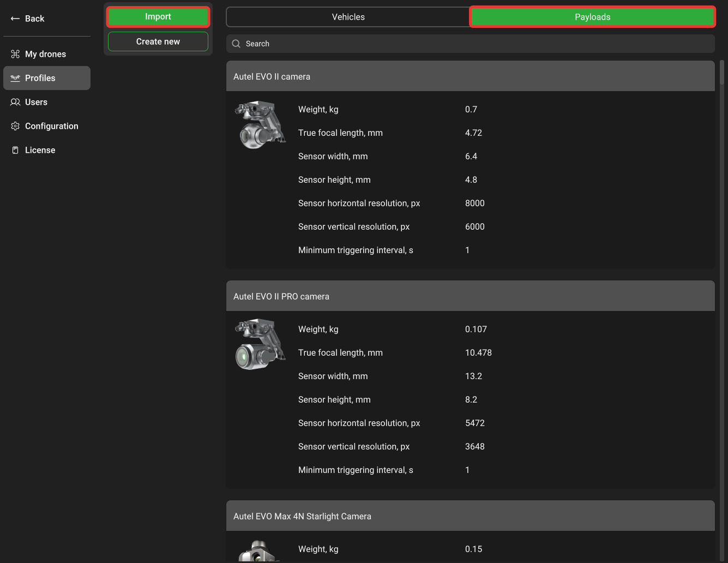The width and height of the screenshot is (728, 563).
Task: Click the Configuration gear icon
Action: (x=15, y=126)
